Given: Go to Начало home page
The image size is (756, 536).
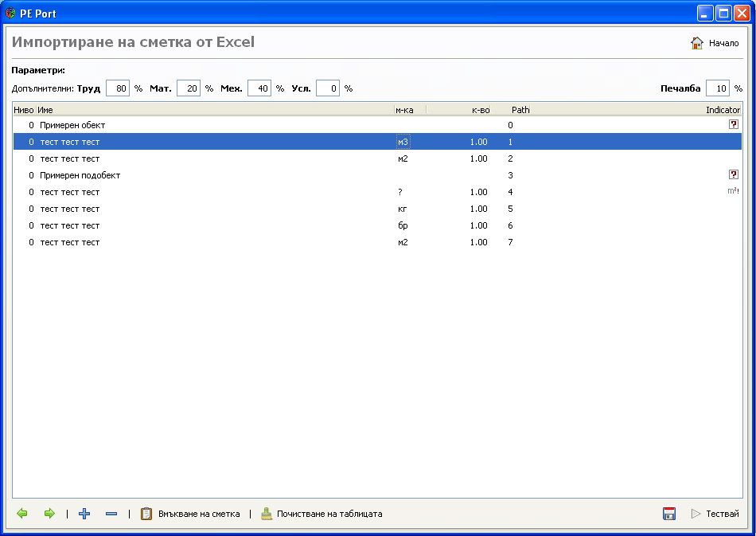Looking at the screenshot, I should tap(715, 43).
